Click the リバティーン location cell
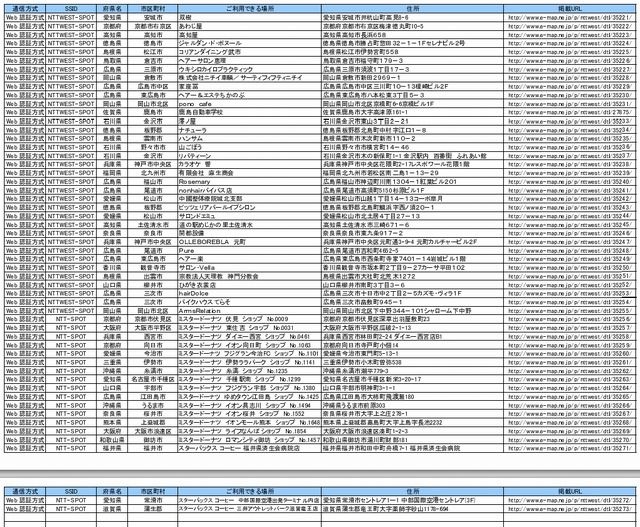 point(249,156)
